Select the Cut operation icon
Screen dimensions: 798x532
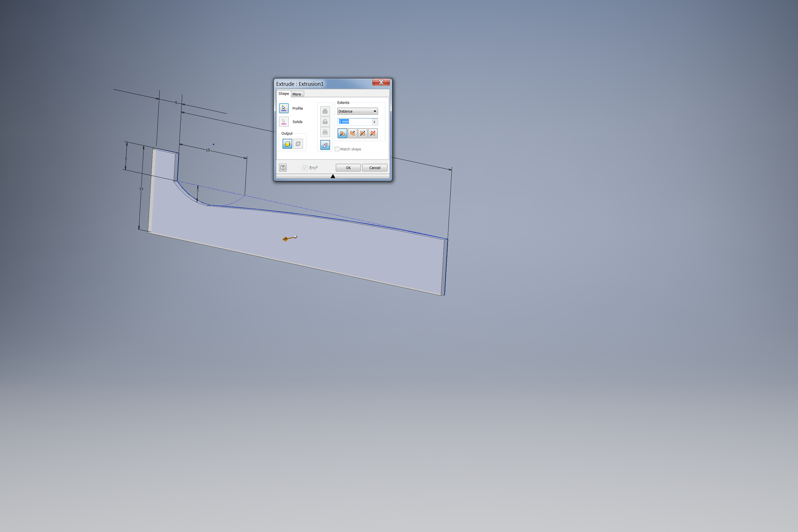325,121
